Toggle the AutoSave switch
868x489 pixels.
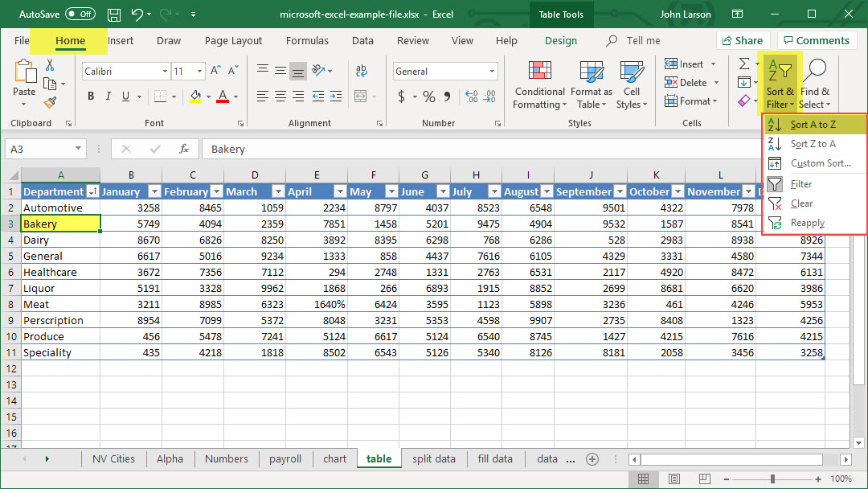[x=80, y=14]
